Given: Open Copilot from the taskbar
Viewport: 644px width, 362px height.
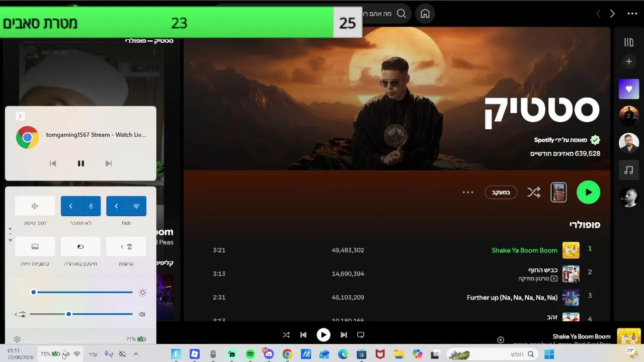Looking at the screenshot, I should [418, 354].
